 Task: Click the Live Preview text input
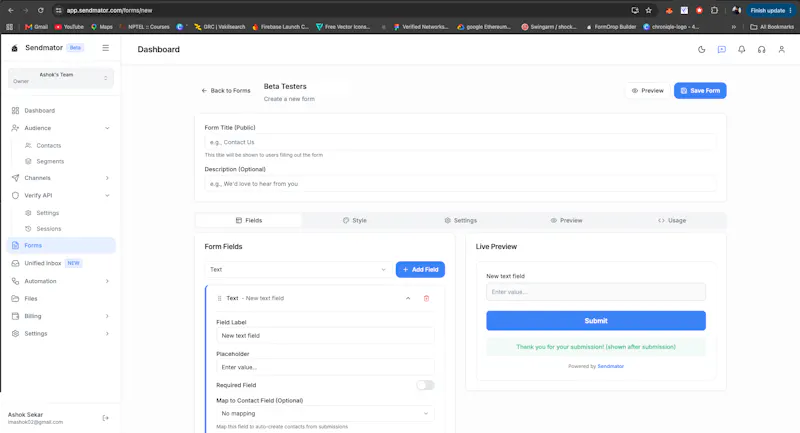pos(595,292)
